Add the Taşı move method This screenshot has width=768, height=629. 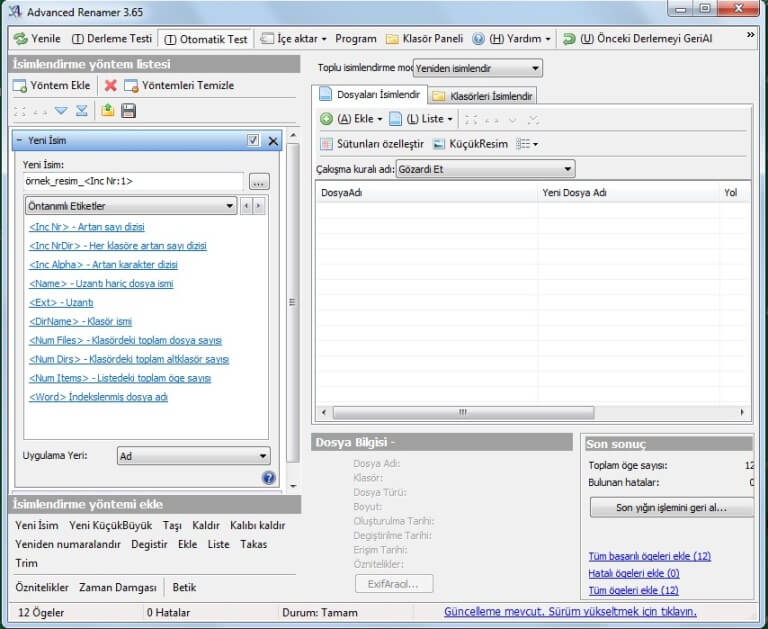tap(172, 526)
